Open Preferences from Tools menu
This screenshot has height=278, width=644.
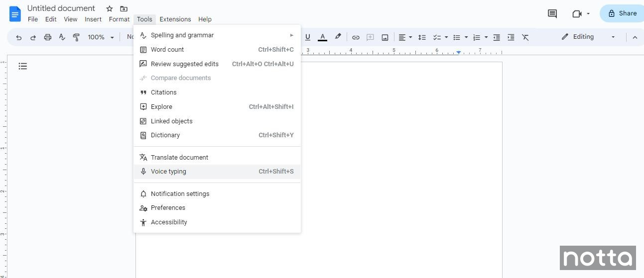[217, 208]
